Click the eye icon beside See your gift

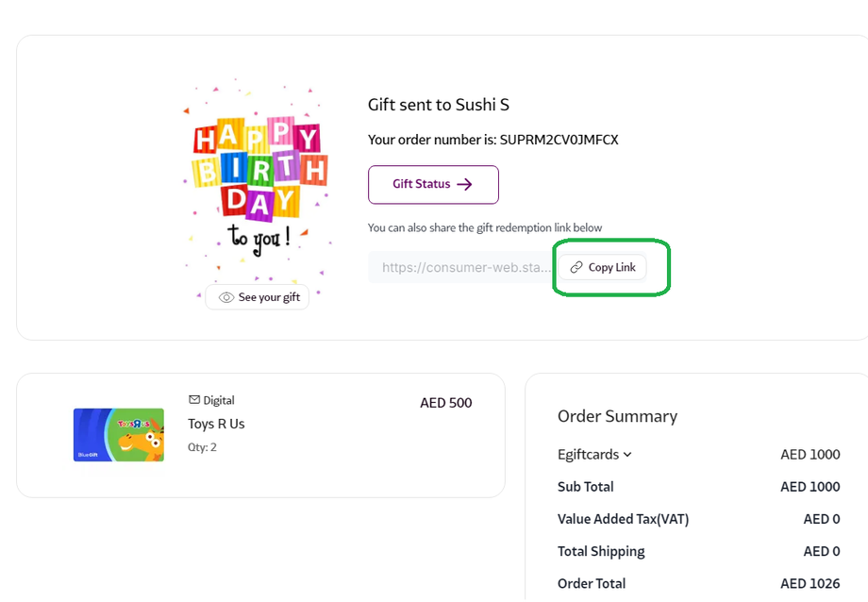pyautogui.click(x=226, y=297)
